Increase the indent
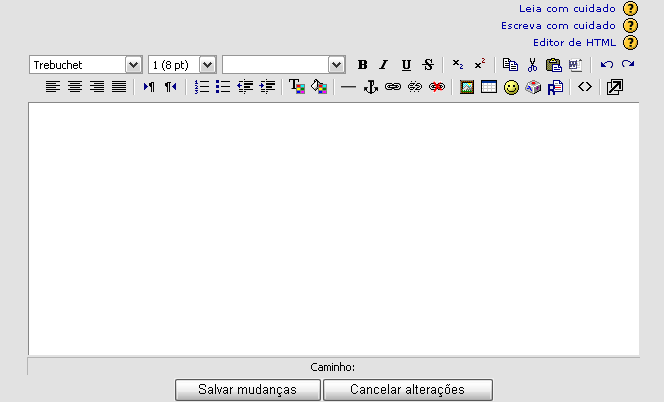Image resolution: width=664 pixels, height=402 pixels. 267,87
